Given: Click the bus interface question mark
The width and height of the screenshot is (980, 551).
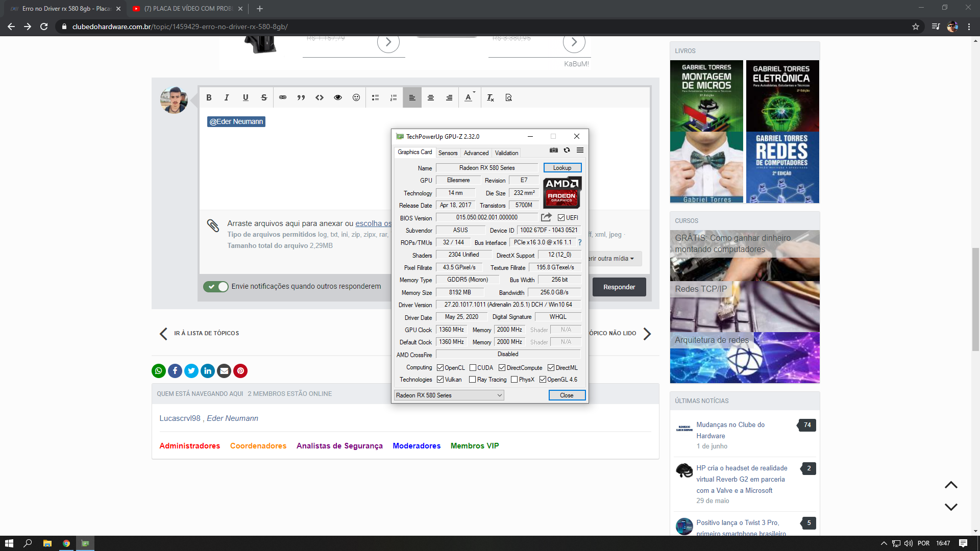Looking at the screenshot, I should point(580,242).
